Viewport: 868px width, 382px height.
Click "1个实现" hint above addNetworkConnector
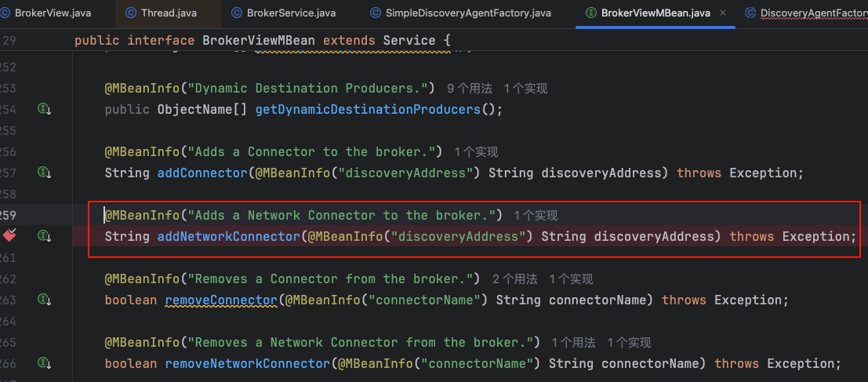click(536, 216)
